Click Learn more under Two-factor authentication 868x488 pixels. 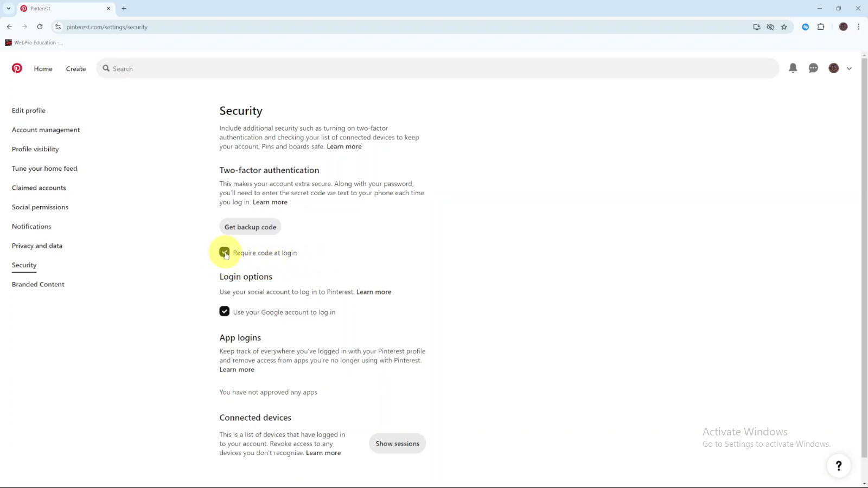pyautogui.click(x=270, y=202)
